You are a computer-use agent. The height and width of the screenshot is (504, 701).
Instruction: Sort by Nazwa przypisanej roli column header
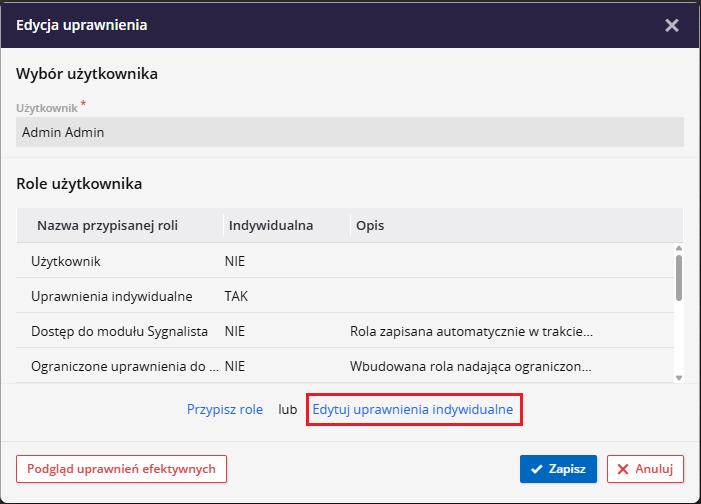(115, 225)
